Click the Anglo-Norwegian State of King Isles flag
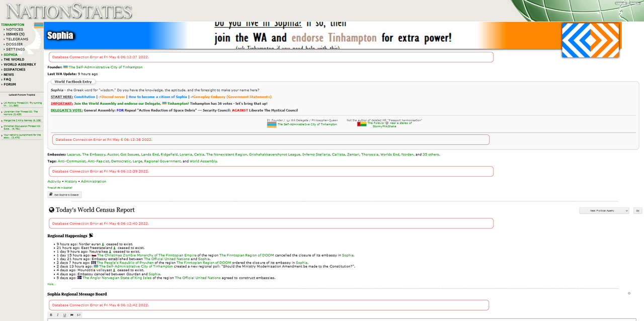This screenshot has height=321, width=644. point(79,278)
